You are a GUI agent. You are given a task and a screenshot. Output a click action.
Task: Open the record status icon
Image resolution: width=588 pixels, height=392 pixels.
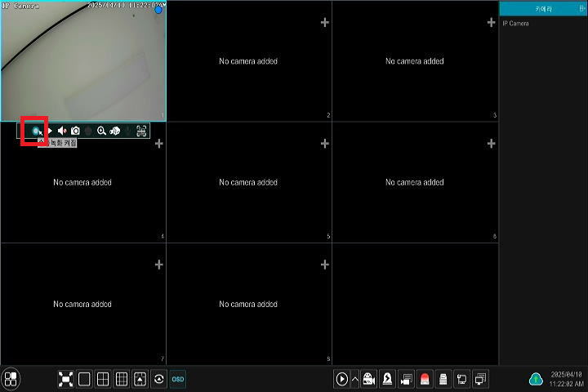(x=406, y=379)
